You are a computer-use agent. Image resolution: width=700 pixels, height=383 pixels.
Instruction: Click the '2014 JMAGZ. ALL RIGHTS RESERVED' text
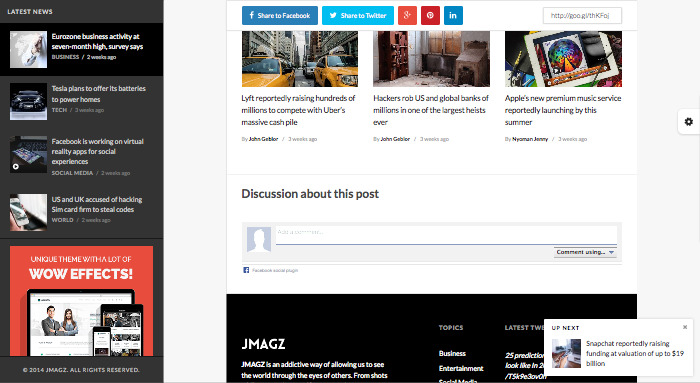(x=81, y=370)
